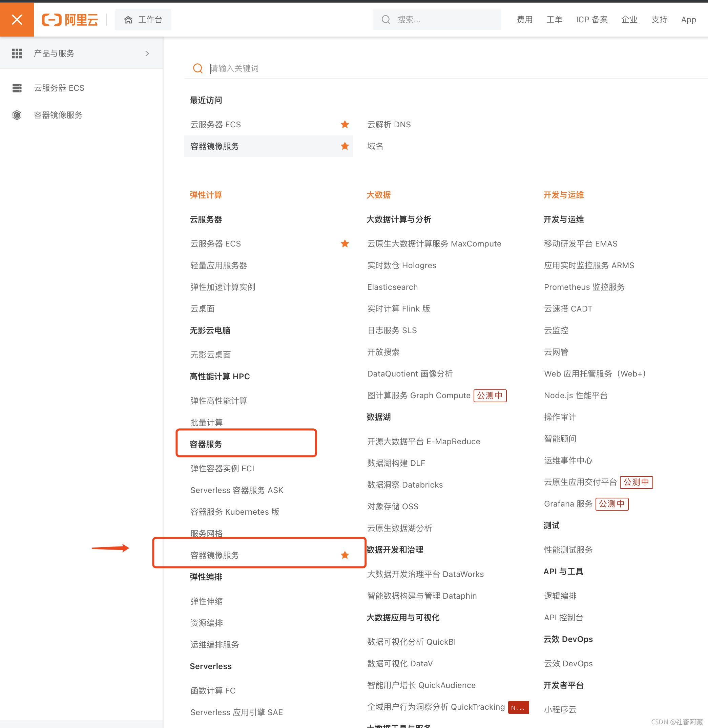Open the 费用 menu
This screenshot has height=728, width=708.
524,20
